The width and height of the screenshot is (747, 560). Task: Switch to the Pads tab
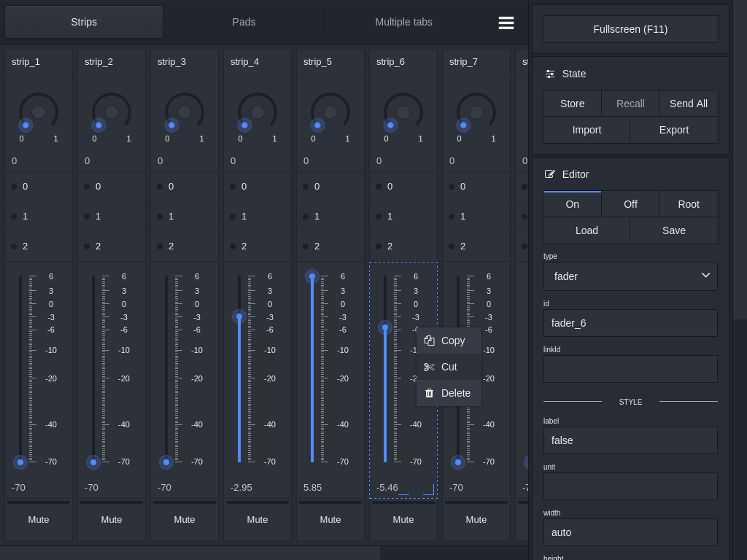(244, 22)
